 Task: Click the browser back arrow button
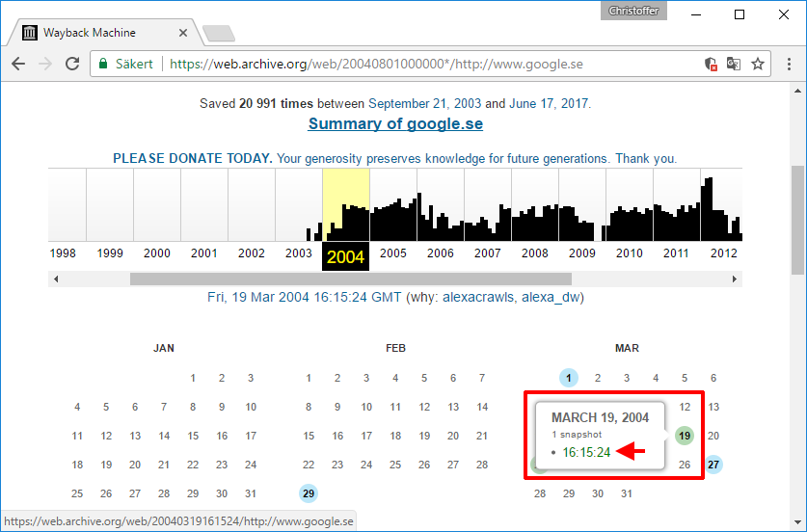point(18,65)
